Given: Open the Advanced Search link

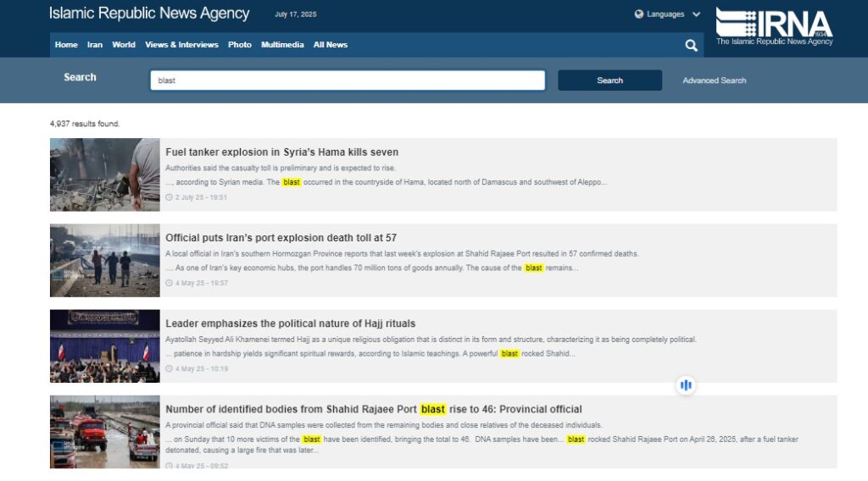Looking at the screenshot, I should pos(715,80).
